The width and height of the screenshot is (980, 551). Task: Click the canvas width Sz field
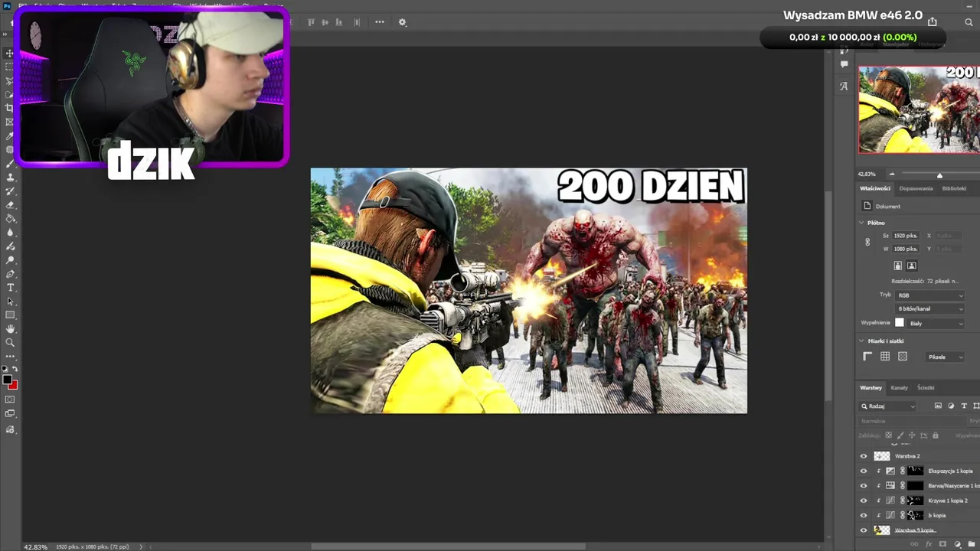pos(906,236)
